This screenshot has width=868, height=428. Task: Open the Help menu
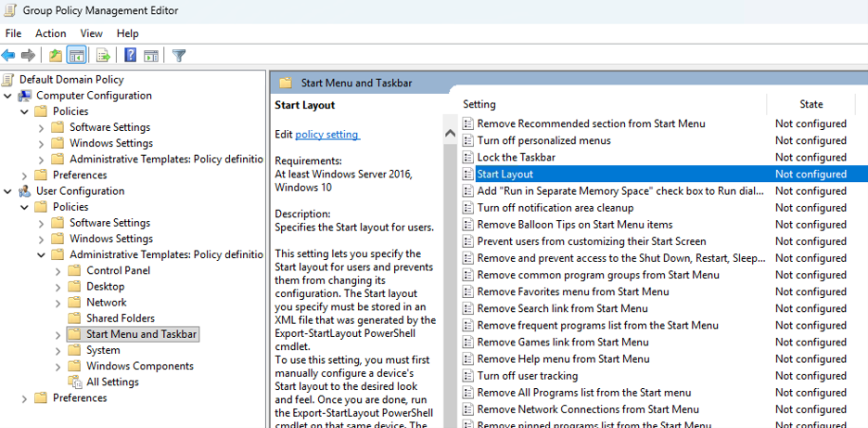127,33
